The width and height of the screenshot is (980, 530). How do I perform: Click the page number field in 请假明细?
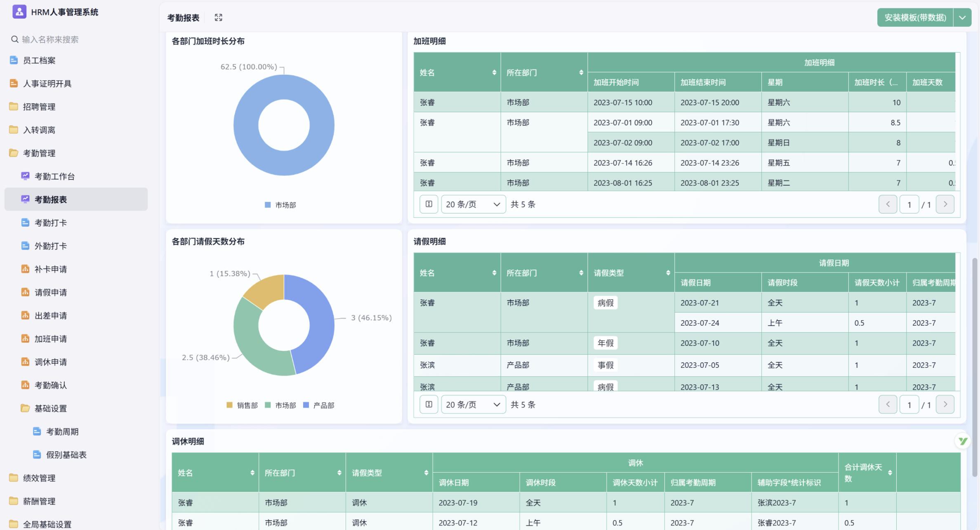(909, 405)
